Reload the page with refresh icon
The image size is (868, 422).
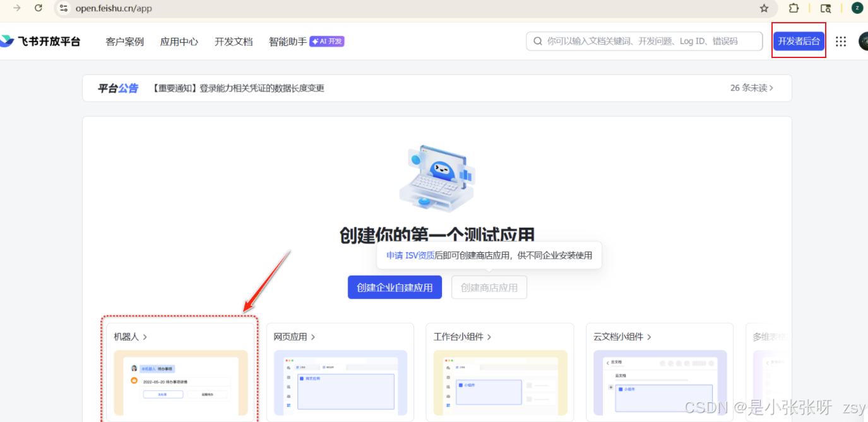coord(39,8)
